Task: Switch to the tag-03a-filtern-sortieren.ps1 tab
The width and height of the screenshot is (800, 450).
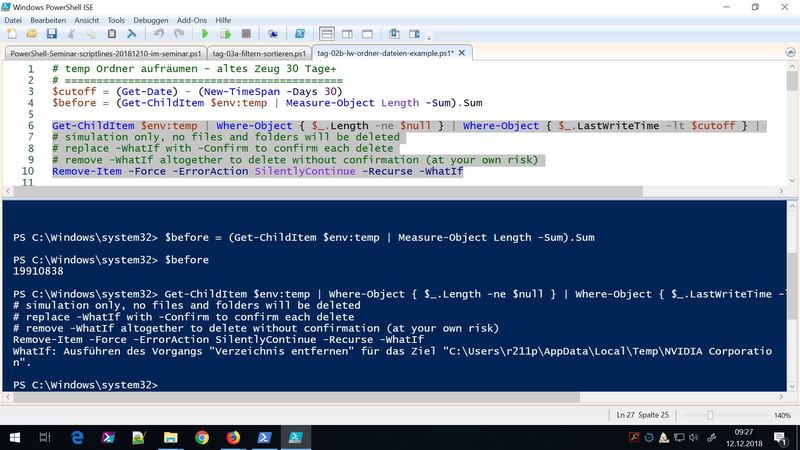Action: pyautogui.click(x=255, y=52)
